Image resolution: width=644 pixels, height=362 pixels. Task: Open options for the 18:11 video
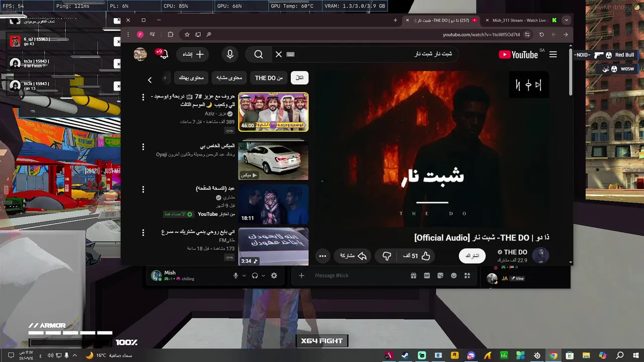point(143,190)
